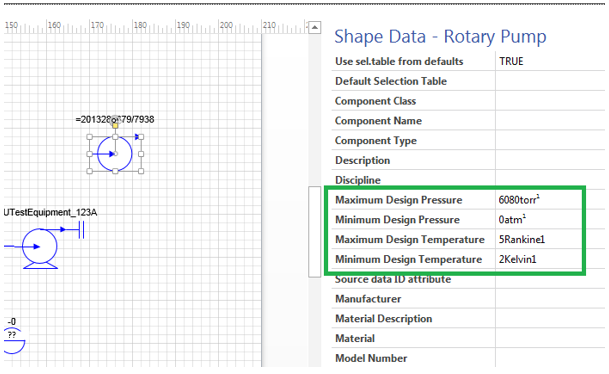Click the =201328/7938 label text above pump
This screenshot has height=374, width=609.
point(115,119)
